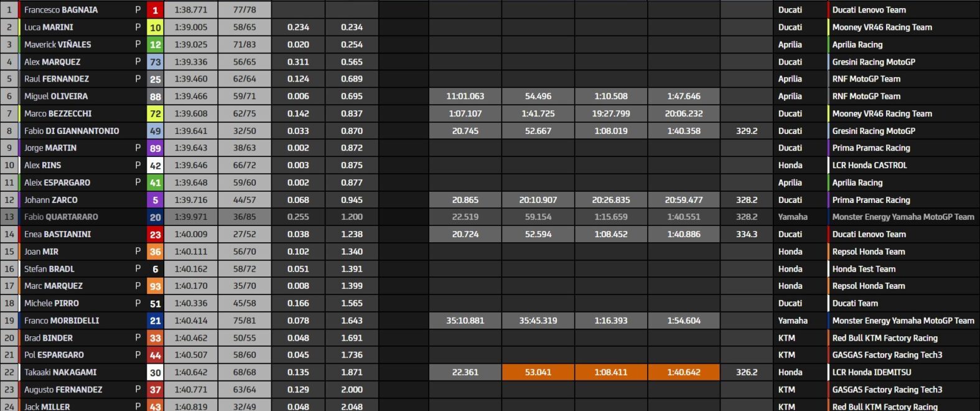
Task: Click orange sector time 1:08.411
Action: click(x=611, y=373)
